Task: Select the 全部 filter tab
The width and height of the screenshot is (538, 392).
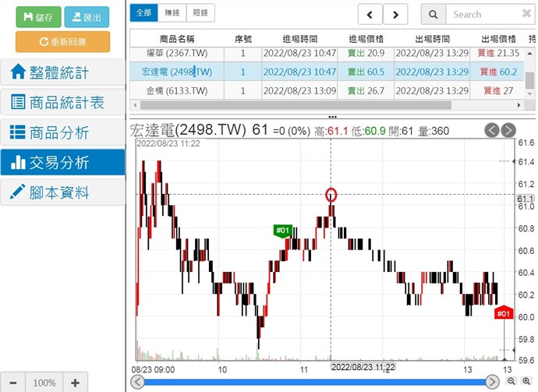Action: tap(143, 12)
